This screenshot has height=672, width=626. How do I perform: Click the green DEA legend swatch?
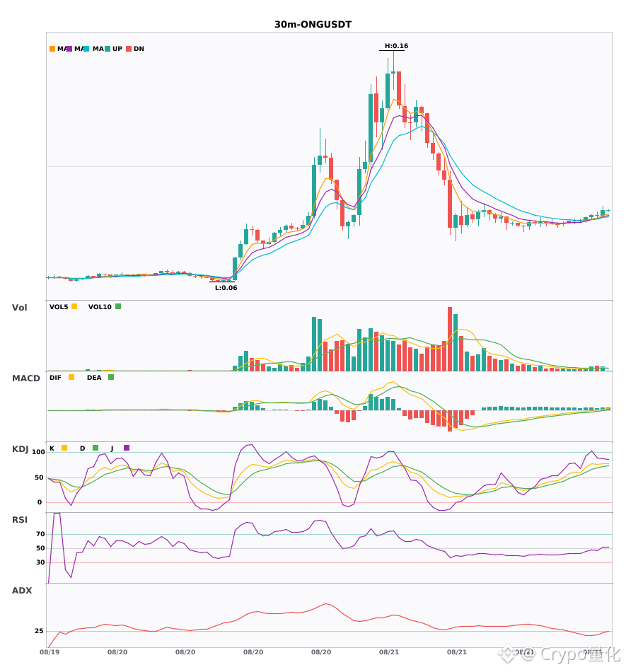111,377
